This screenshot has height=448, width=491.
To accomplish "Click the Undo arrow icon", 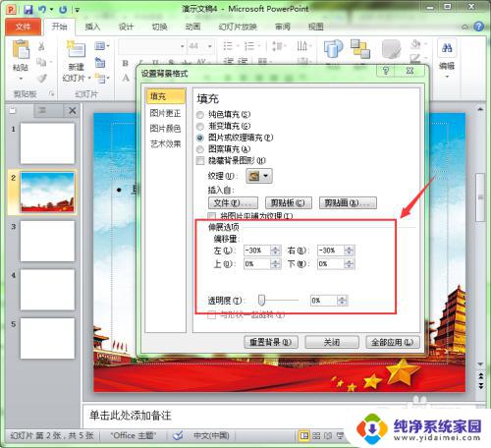I will tap(42, 9).
